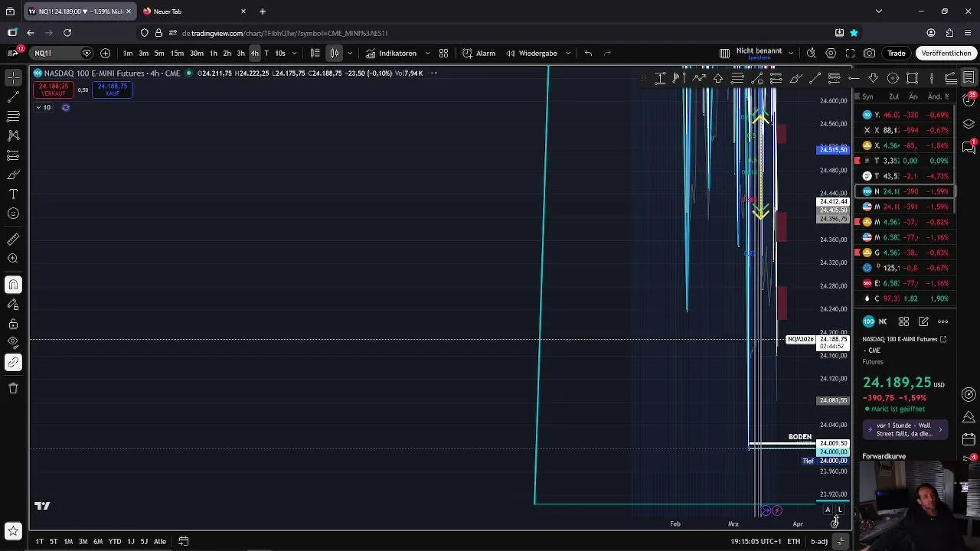This screenshot has height=551, width=980.
Task: Open the Wall Street news headline
Action: click(x=904, y=429)
